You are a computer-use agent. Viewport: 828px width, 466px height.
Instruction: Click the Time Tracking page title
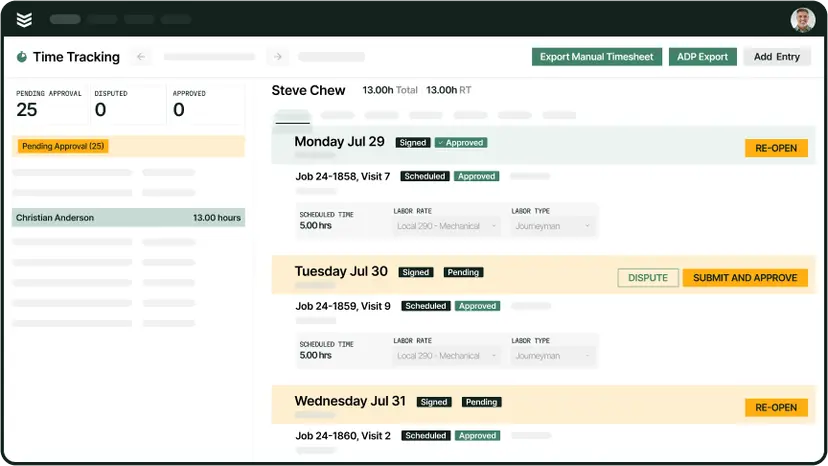point(77,57)
